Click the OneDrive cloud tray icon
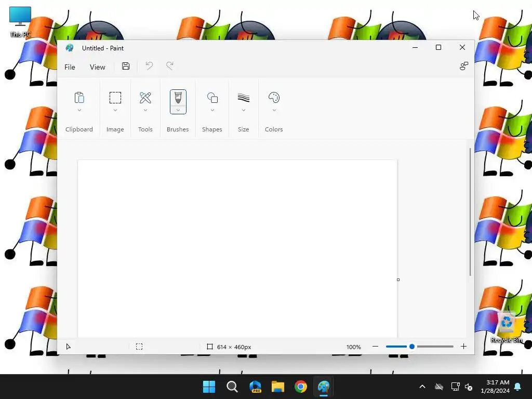 point(439,387)
